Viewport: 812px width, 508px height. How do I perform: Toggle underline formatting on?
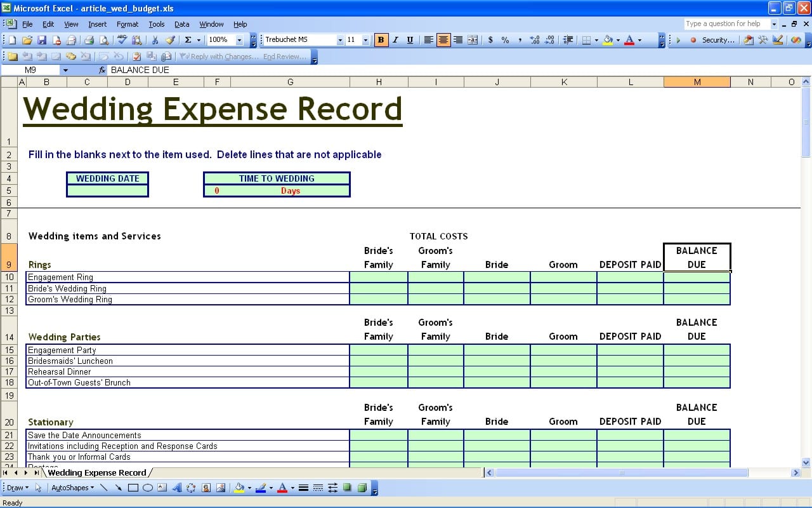coord(410,40)
